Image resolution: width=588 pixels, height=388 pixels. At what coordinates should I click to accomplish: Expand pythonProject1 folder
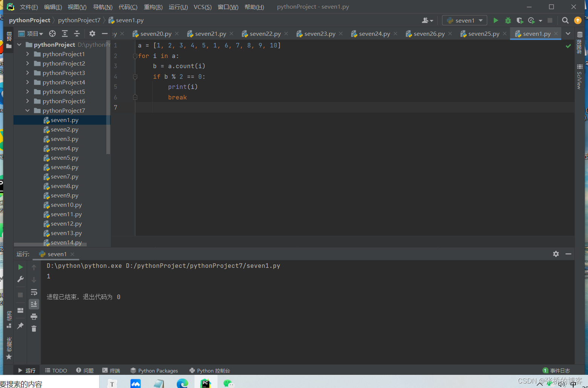pyautogui.click(x=28, y=54)
